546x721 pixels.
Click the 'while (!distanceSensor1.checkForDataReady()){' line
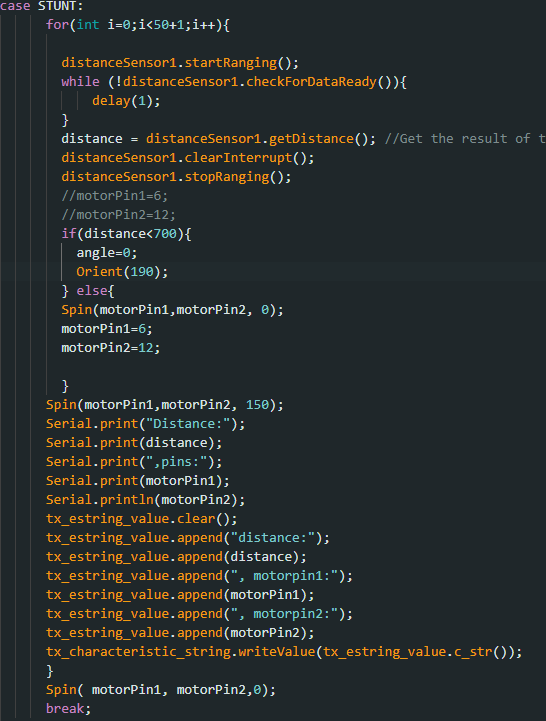click(x=234, y=82)
